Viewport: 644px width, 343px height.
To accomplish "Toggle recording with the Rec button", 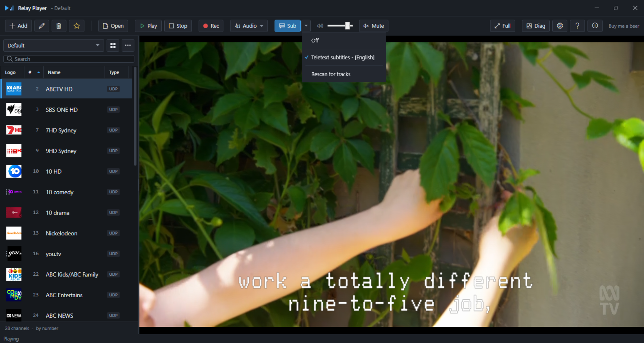I will click(x=211, y=26).
